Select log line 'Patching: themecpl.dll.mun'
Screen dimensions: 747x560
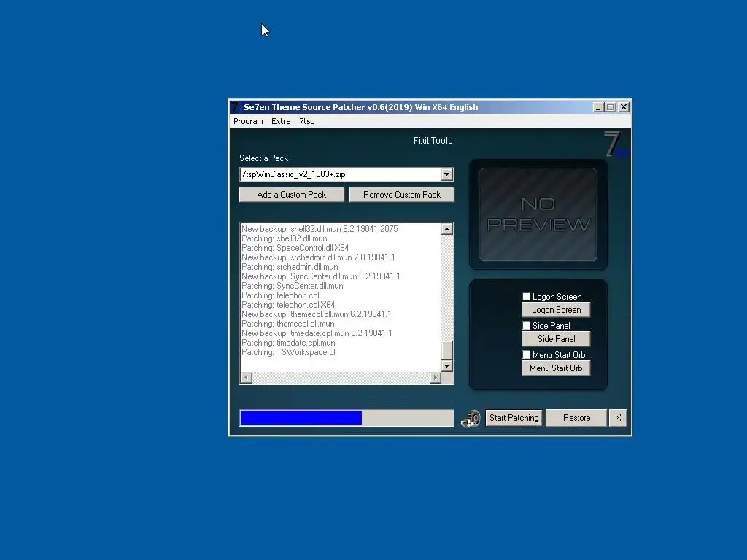[287, 324]
